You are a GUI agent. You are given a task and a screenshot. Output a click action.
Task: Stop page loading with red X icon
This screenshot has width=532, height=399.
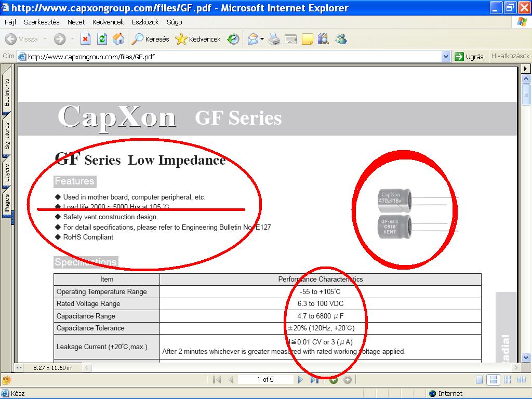(86, 39)
